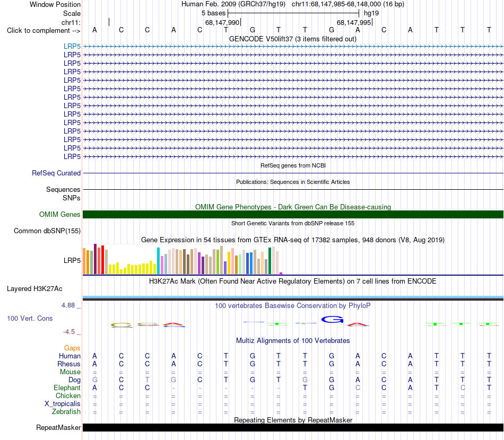Click the SNPs track label
The image size is (504, 440).
pyautogui.click(x=72, y=198)
